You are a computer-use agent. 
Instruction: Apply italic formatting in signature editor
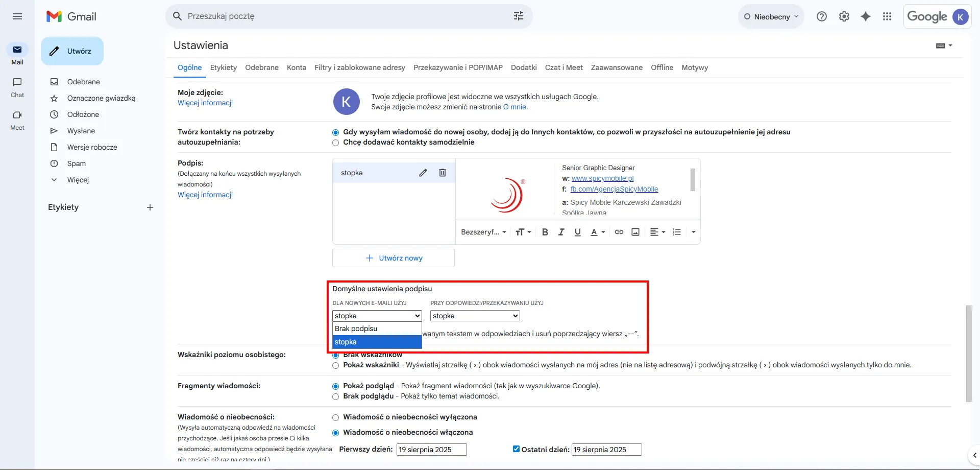pos(561,231)
